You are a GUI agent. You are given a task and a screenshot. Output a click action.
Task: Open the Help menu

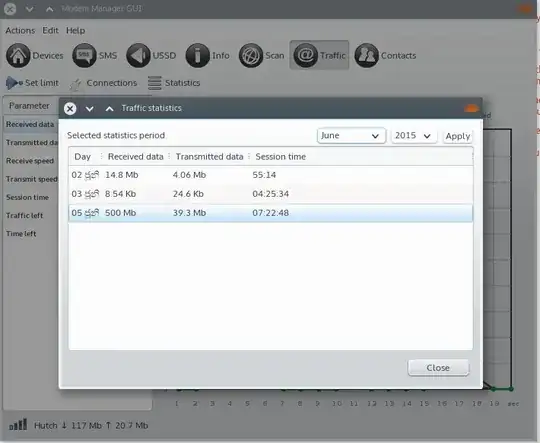click(x=75, y=31)
